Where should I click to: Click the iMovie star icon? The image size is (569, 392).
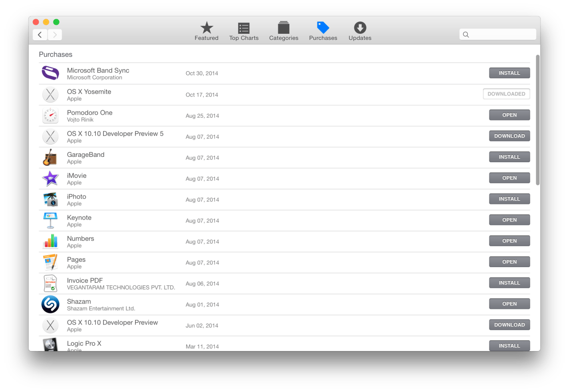click(x=50, y=178)
